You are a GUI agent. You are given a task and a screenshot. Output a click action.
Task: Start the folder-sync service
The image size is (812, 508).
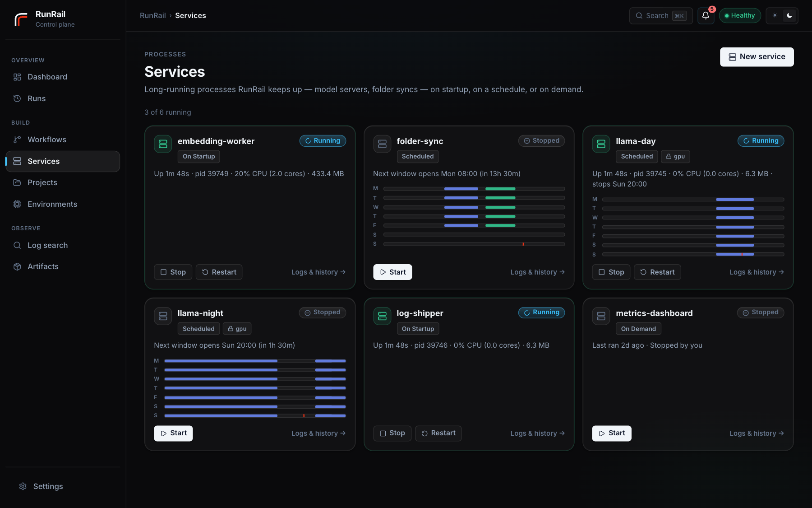click(392, 272)
